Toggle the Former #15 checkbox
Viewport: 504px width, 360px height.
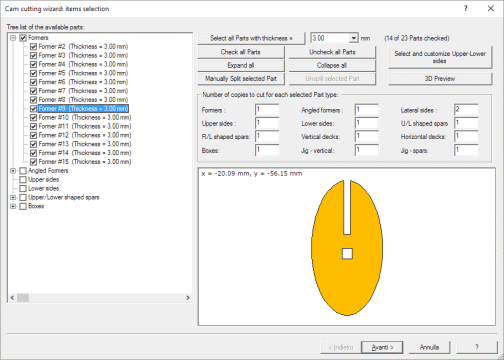[33, 162]
